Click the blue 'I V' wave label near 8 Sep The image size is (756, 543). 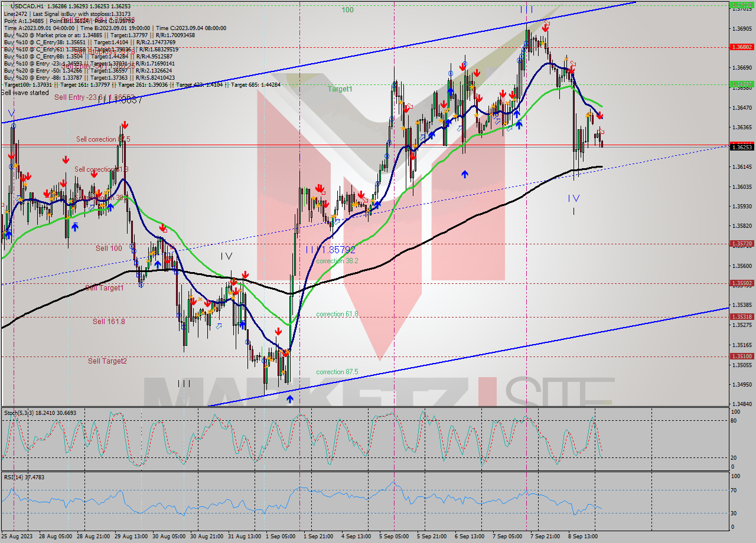click(x=573, y=198)
